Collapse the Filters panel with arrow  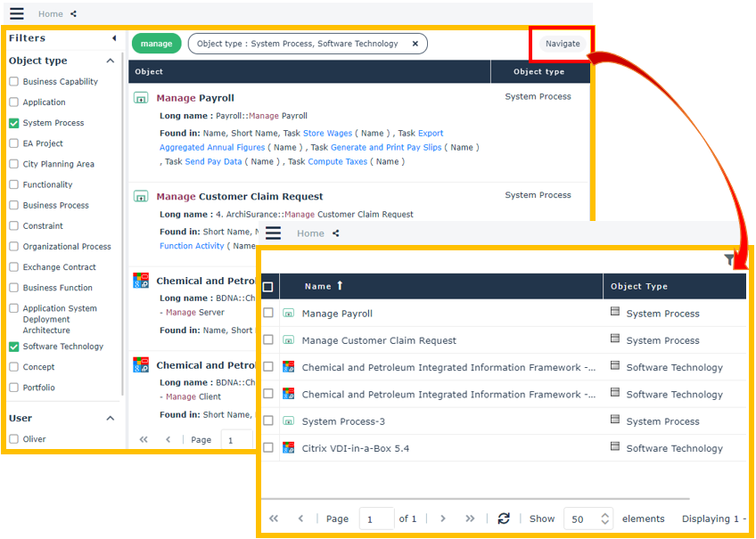tap(114, 38)
